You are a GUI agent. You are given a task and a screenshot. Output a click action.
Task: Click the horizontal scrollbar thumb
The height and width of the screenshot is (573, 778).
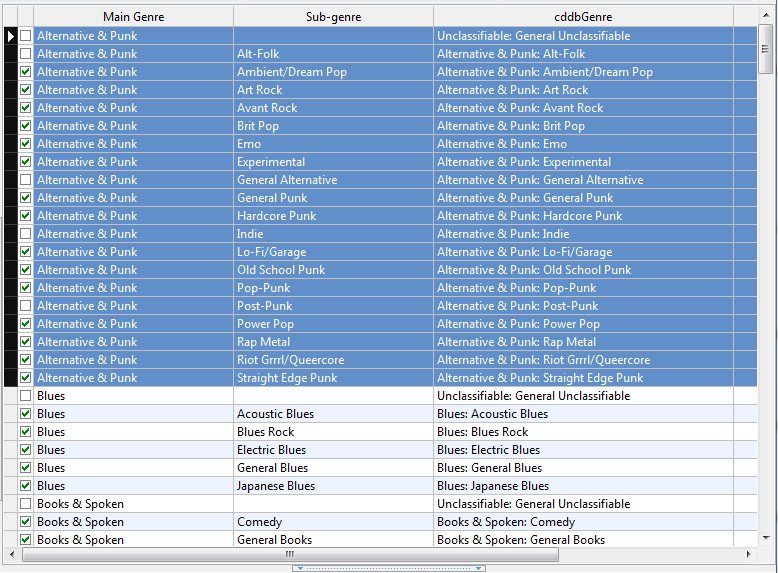click(290, 554)
